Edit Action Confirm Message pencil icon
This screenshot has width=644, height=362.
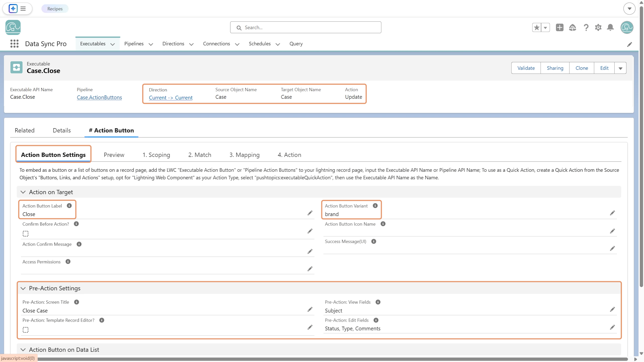pyautogui.click(x=310, y=251)
